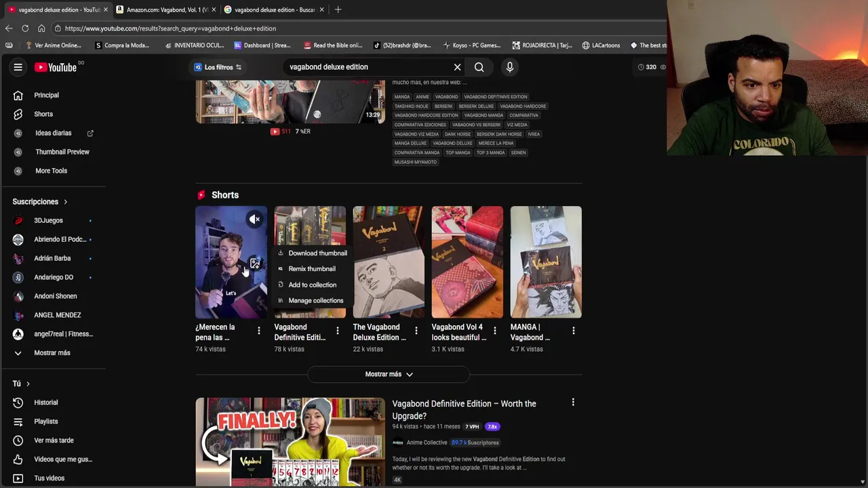
Task: Switch to Google vagabond deluxe edition tab
Action: 273,9
